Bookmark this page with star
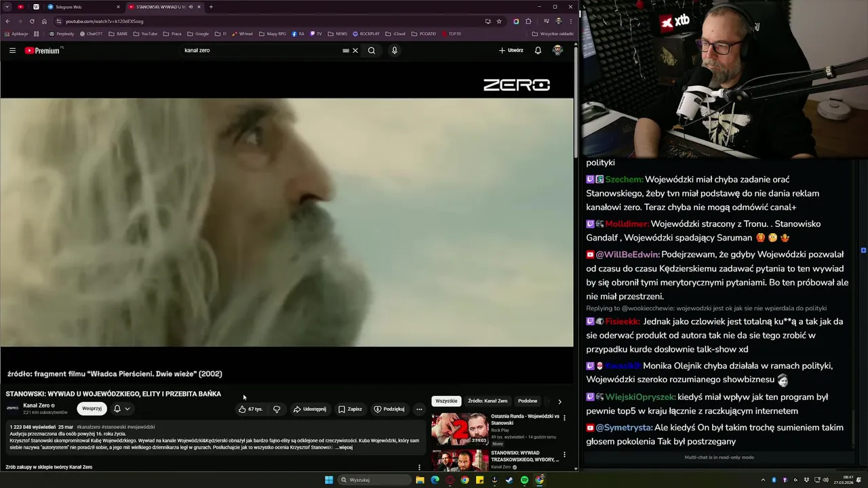Image resolution: width=868 pixels, height=488 pixels. pos(499,21)
